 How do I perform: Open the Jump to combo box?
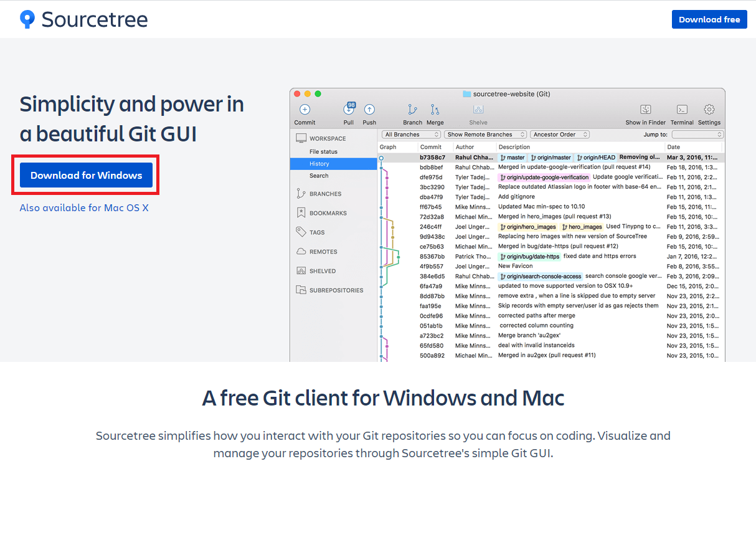tap(697, 135)
